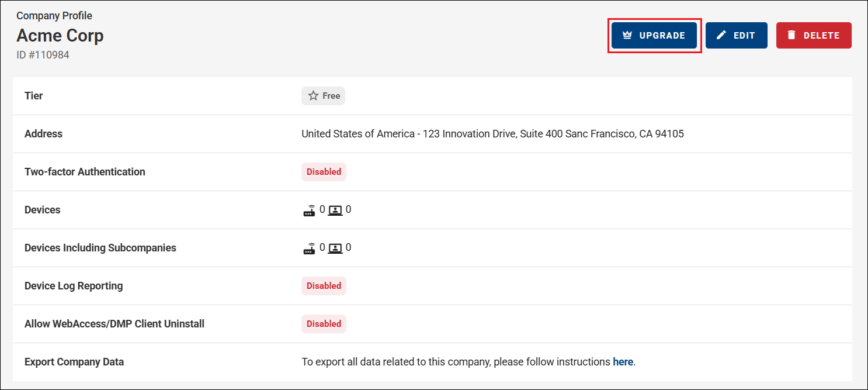Image resolution: width=868 pixels, height=390 pixels.
Task: Open the EDIT company button
Action: (x=737, y=35)
